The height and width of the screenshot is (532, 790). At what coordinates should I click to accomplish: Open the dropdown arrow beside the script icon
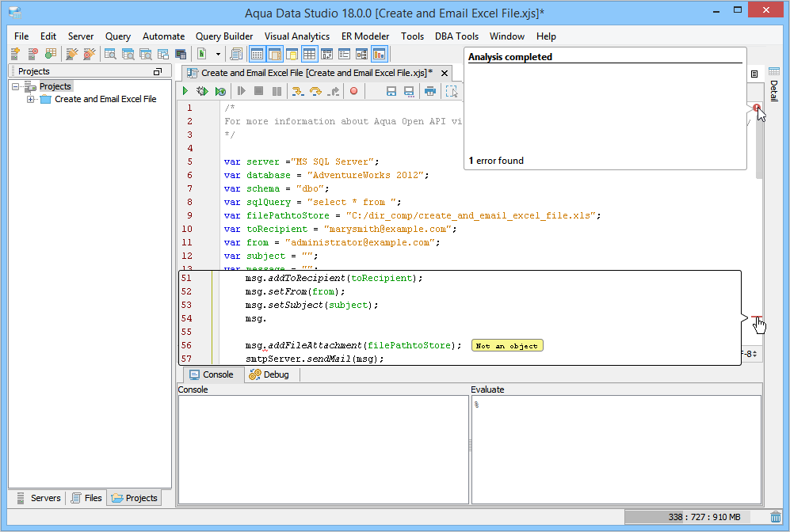click(218, 55)
